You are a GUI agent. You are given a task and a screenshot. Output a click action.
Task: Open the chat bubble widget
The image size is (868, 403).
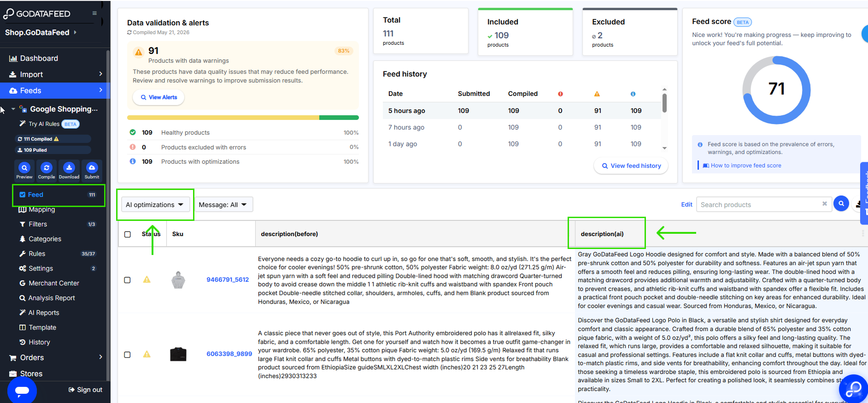pyautogui.click(x=22, y=391)
